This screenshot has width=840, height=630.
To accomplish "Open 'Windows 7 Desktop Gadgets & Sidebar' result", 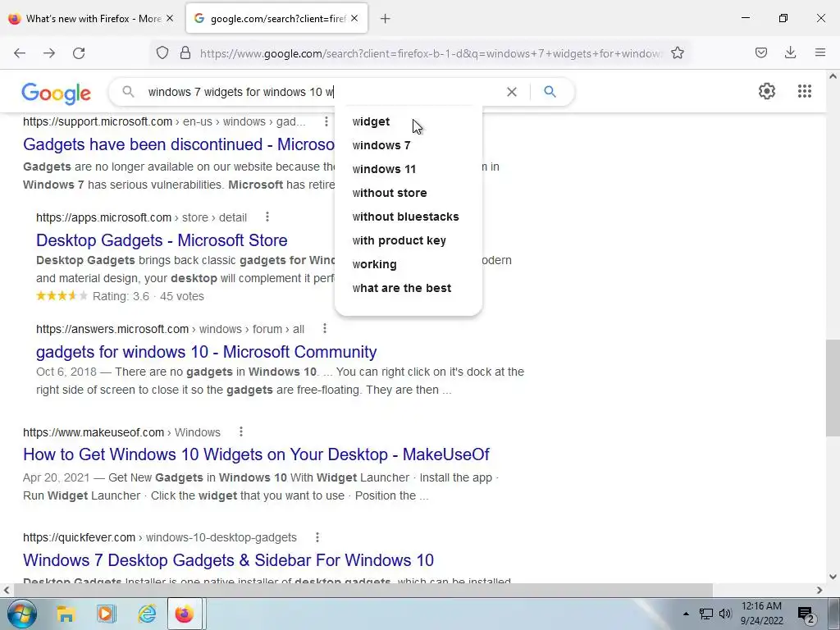I will (x=228, y=559).
